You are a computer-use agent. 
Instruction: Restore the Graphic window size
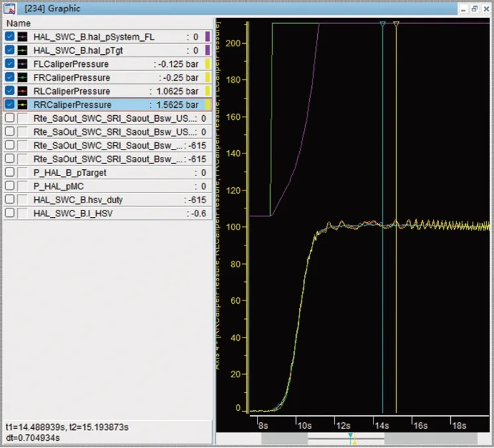475,9
